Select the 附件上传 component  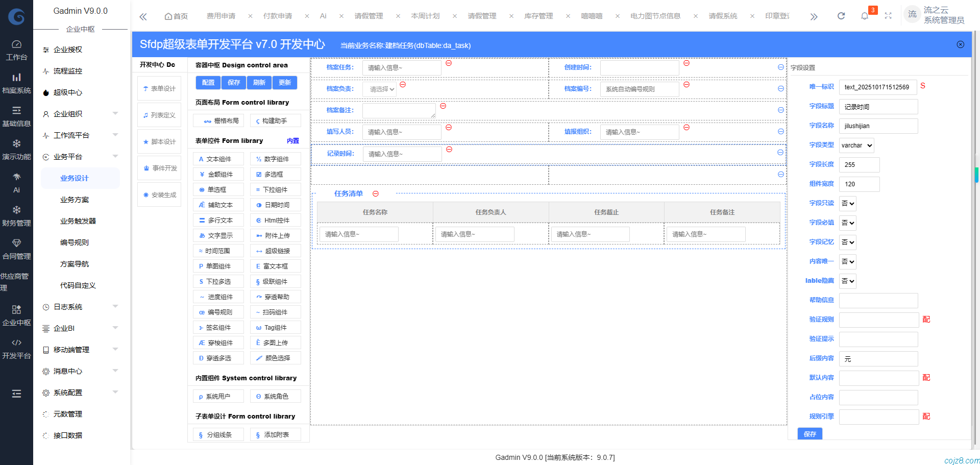click(275, 235)
